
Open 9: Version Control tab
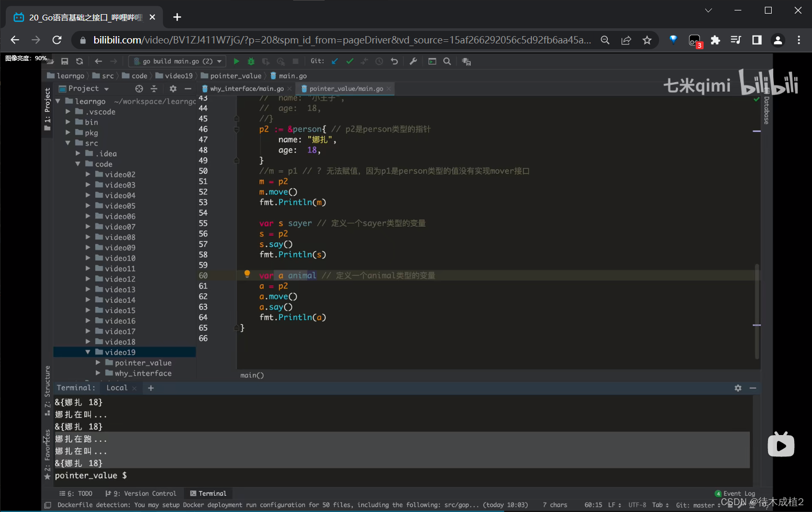140,493
